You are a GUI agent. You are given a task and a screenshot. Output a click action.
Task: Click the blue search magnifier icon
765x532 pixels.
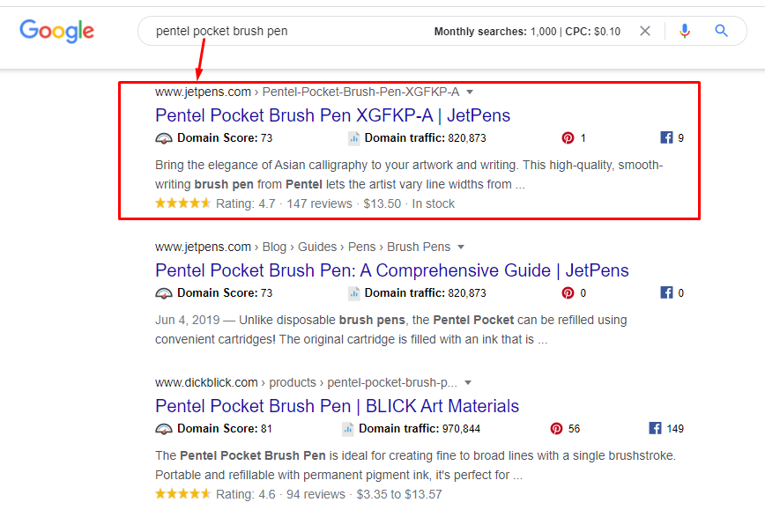point(721,31)
